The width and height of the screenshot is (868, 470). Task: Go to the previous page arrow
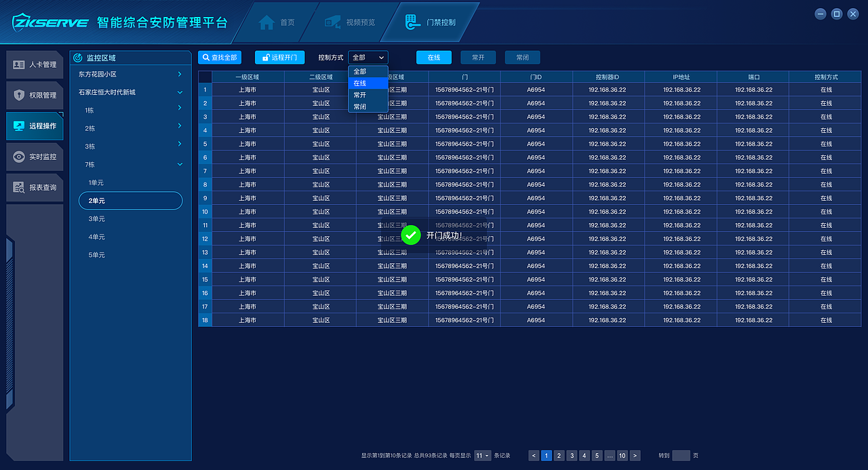534,456
